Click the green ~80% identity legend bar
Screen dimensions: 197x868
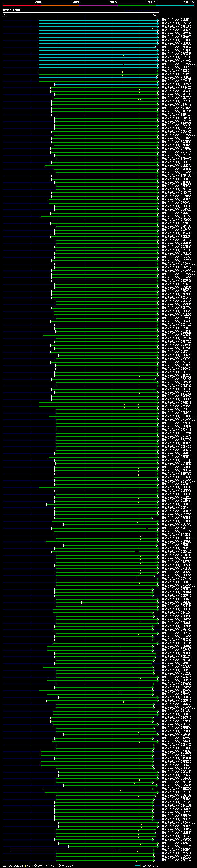(137, 6)
